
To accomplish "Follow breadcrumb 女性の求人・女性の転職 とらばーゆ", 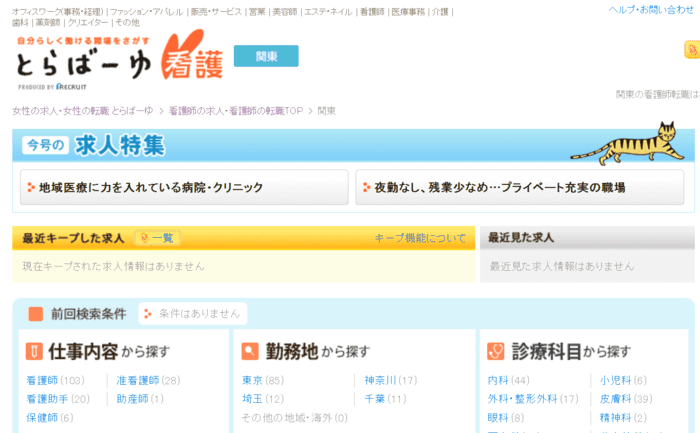I will 83,111.
